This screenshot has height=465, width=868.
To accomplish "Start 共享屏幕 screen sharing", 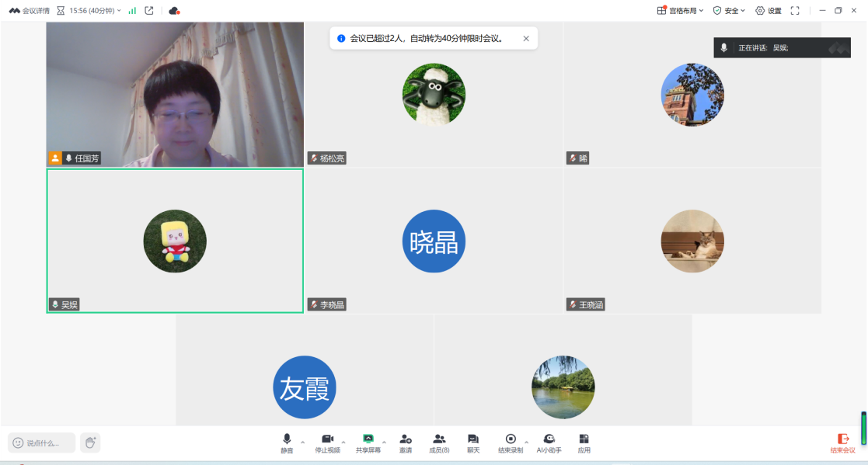I will click(x=368, y=443).
